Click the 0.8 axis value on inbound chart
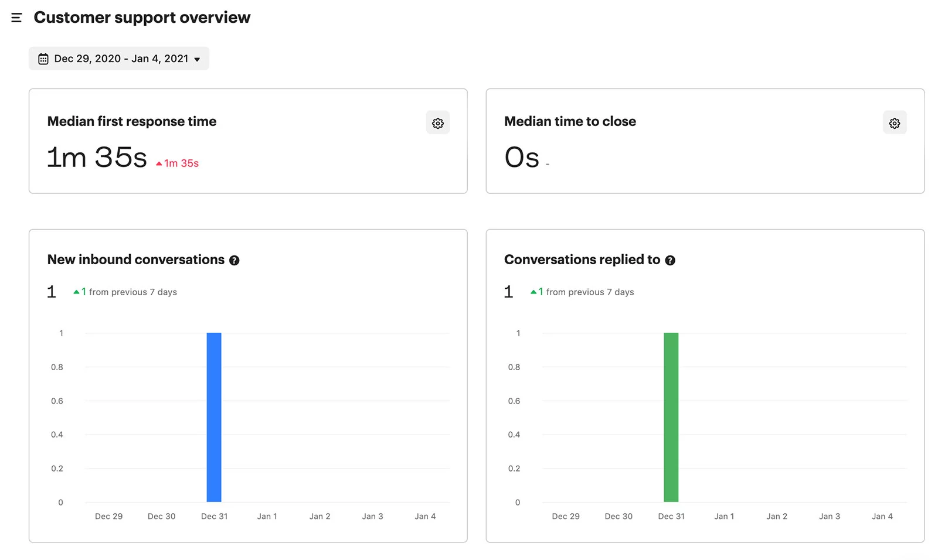This screenshot has height=560, width=938. pos(57,367)
